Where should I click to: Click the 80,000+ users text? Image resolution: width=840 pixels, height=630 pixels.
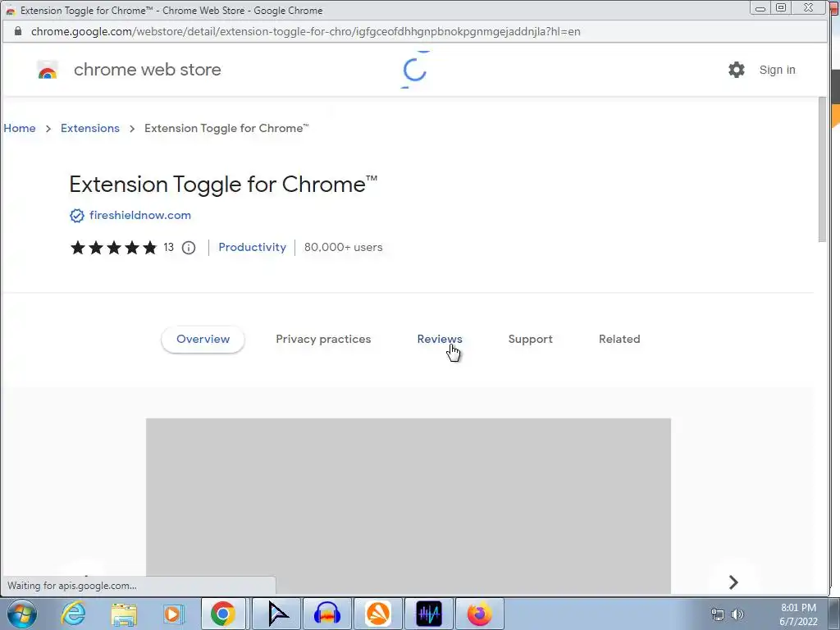pos(344,248)
